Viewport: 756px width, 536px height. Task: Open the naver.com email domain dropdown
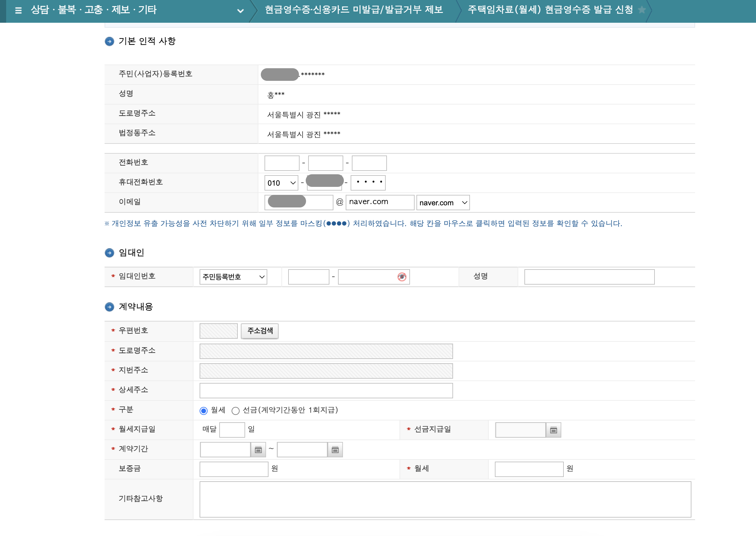tap(443, 202)
